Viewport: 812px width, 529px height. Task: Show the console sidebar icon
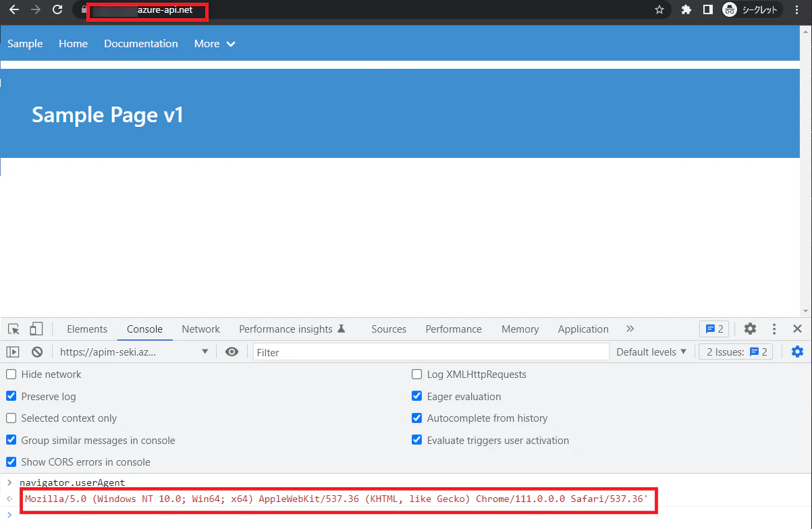13,352
